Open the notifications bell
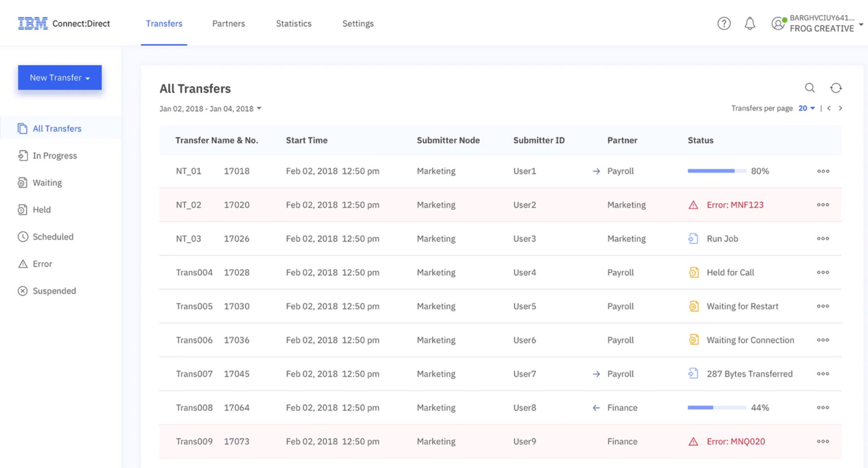This screenshot has height=468, width=868. click(x=750, y=23)
